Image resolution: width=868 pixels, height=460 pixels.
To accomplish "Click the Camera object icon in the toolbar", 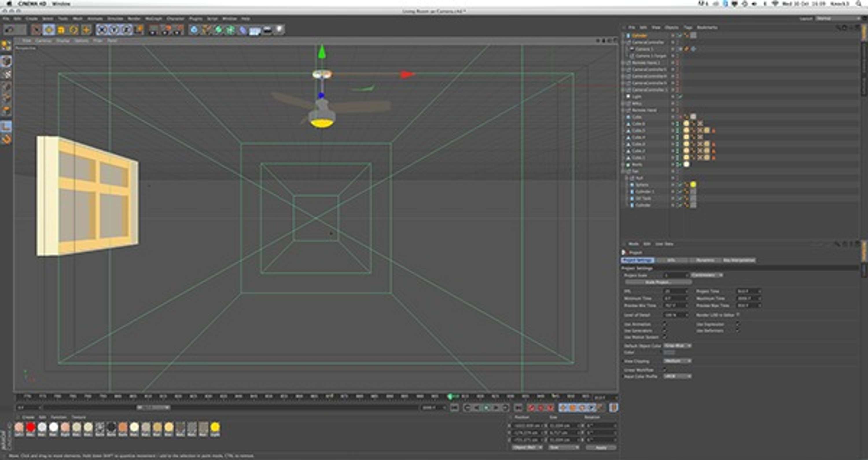I will point(267,30).
